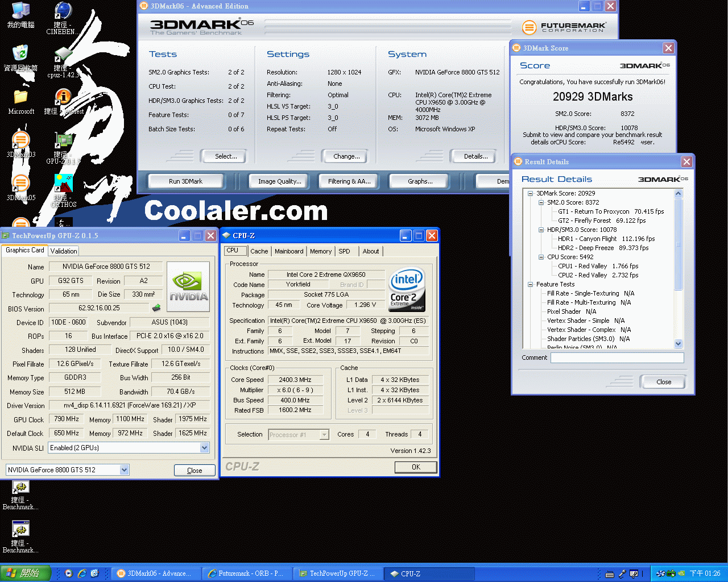Open the NVIDIA SLI dropdown in GPU-Z
728x582 pixels.
(204, 448)
